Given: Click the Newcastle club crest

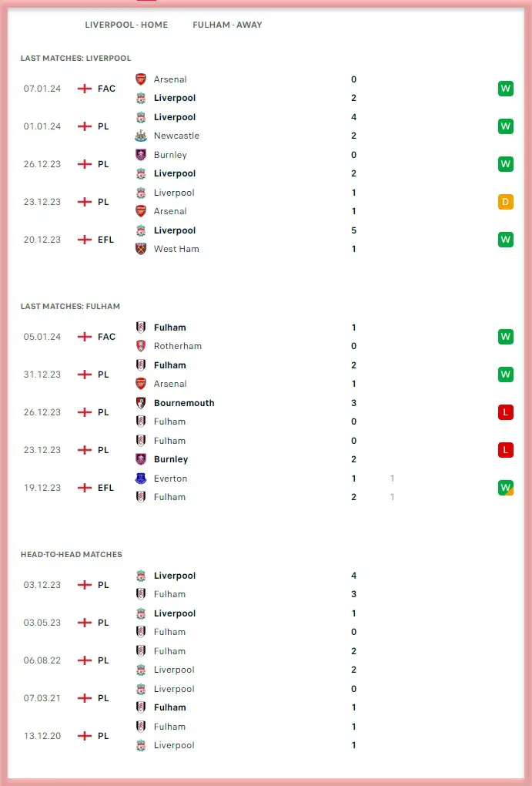Looking at the screenshot, I should point(141,136).
